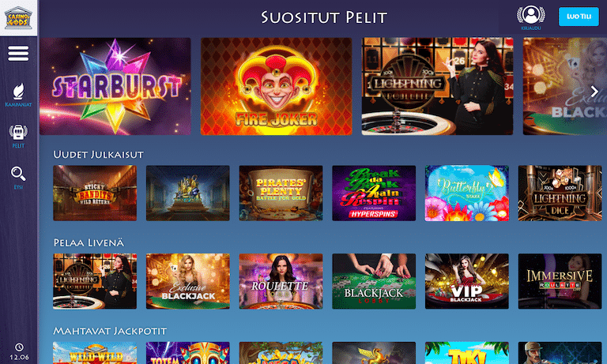Open the Blackjack Lobby live tile
607x364 pixels.
[x=374, y=281]
